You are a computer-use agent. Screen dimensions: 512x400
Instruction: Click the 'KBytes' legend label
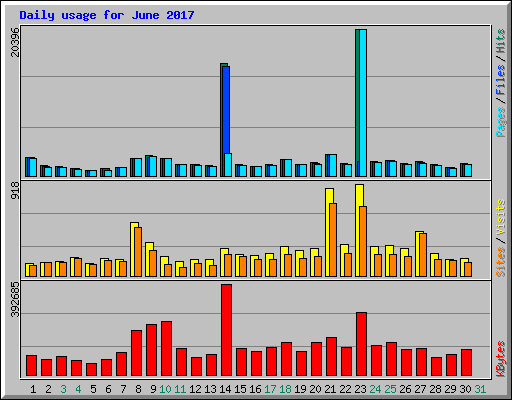click(x=501, y=359)
